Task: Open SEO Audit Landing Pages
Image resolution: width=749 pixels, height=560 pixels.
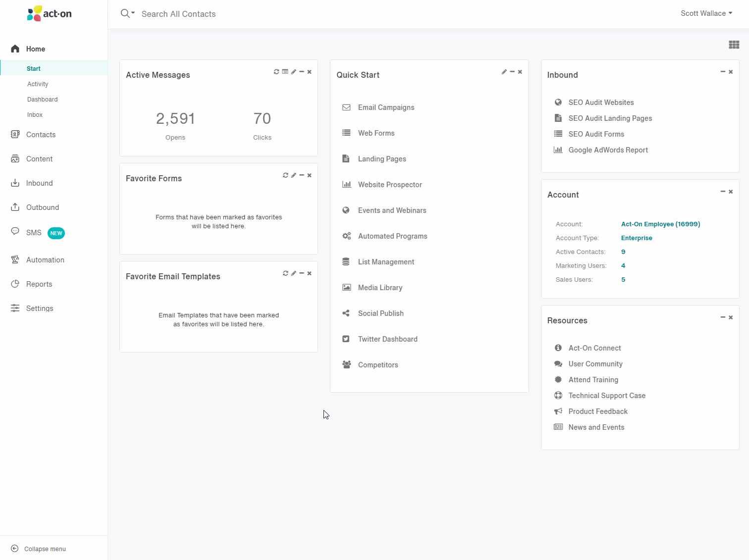Action: pyautogui.click(x=603, y=118)
